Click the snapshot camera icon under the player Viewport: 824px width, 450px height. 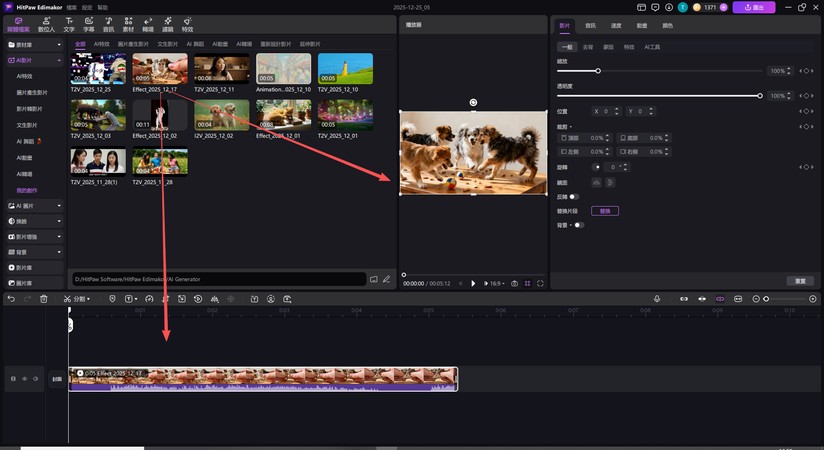[x=514, y=283]
